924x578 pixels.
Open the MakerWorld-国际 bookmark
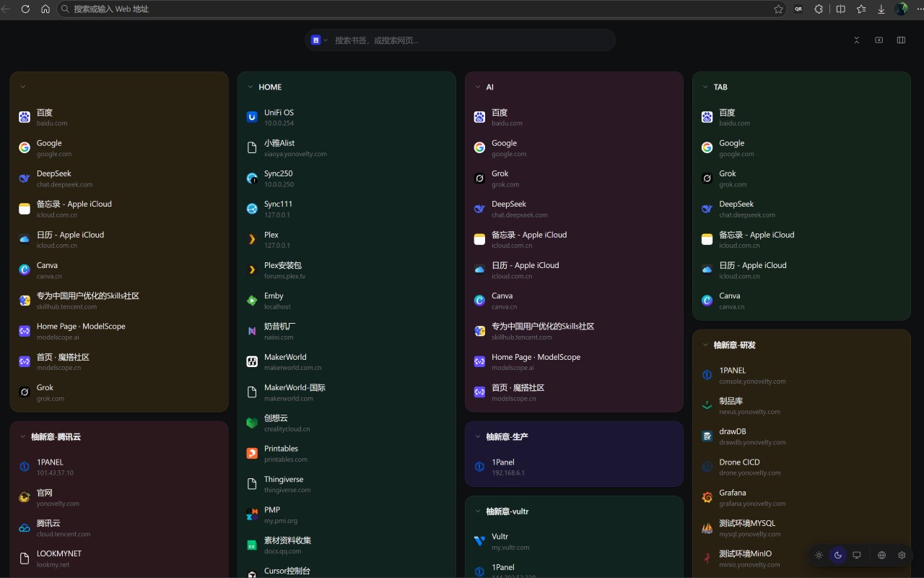(x=346, y=392)
